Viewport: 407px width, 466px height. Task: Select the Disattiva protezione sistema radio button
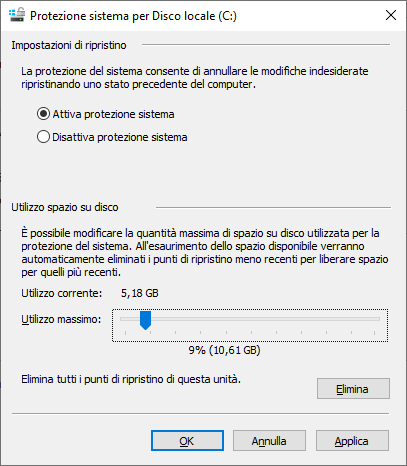click(x=43, y=137)
